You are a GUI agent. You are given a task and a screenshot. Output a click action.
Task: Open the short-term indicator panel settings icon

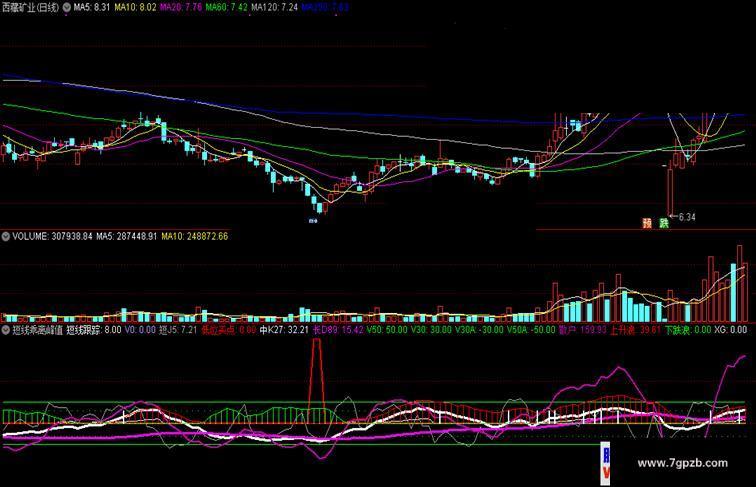click(x=6, y=330)
